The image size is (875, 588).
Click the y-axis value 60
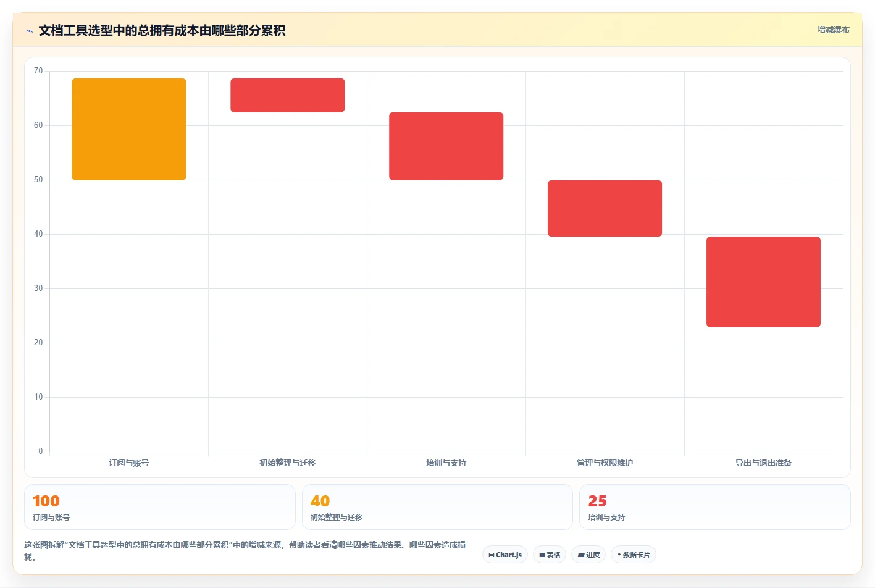pos(38,125)
